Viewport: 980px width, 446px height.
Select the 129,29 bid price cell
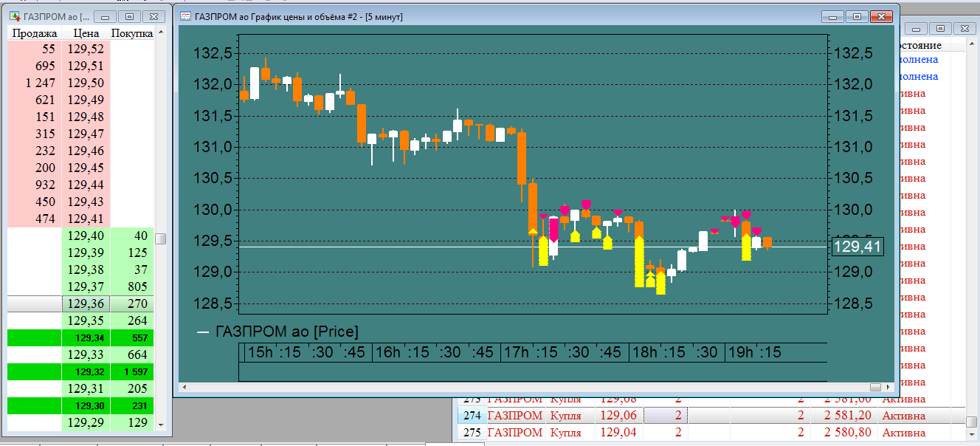[86, 422]
